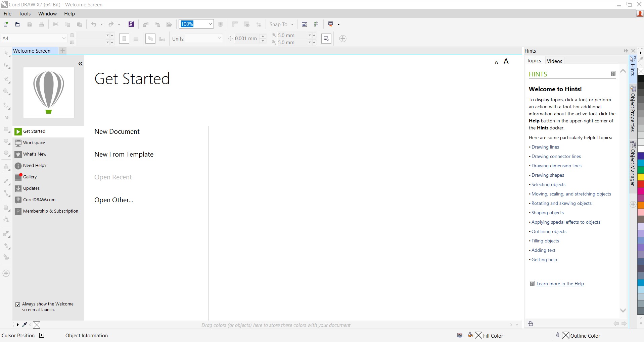
Task: Click the Hints help icon button
Action: pos(613,74)
